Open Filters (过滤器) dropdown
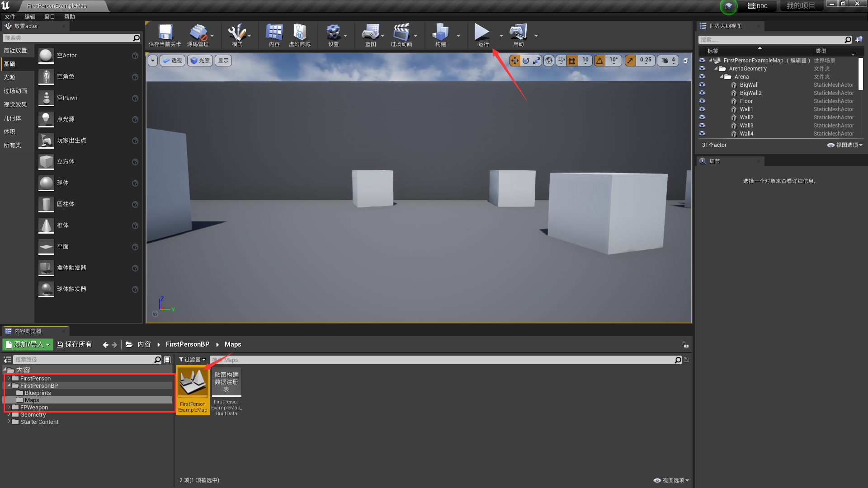This screenshot has height=488, width=868. point(192,360)
